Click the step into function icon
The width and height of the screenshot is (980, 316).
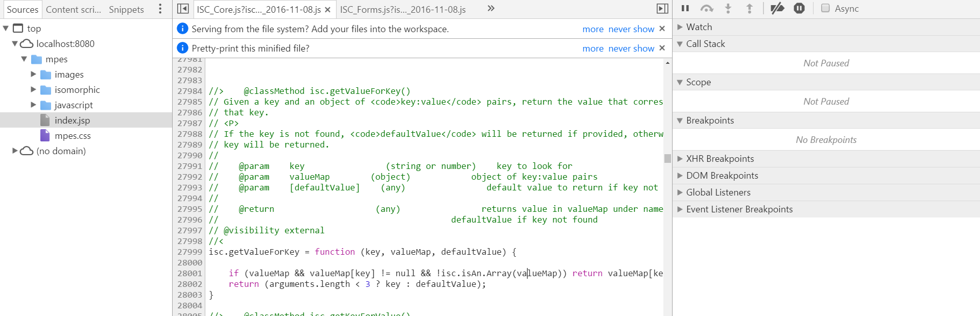point(728,9)
